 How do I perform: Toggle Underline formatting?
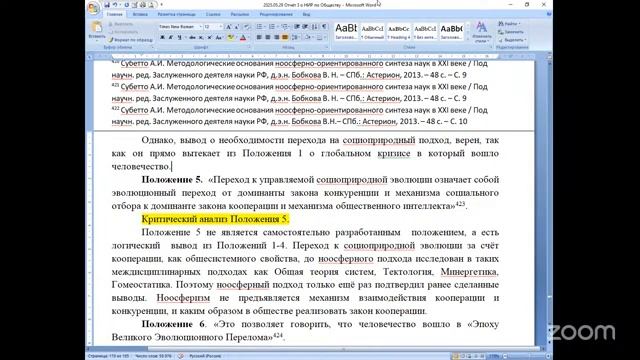coord(179,38)
